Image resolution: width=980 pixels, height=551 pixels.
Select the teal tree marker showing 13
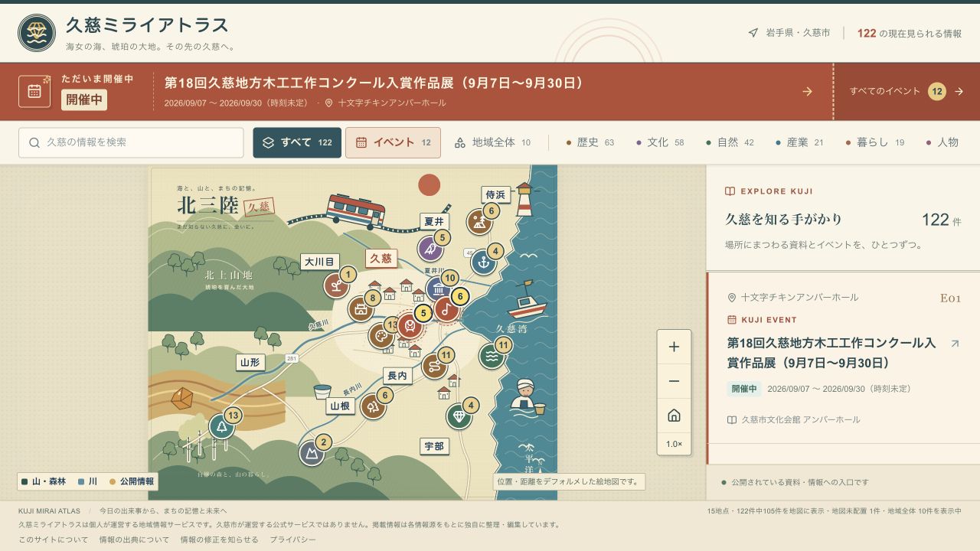pyautogui.click(x=221, y=426)
